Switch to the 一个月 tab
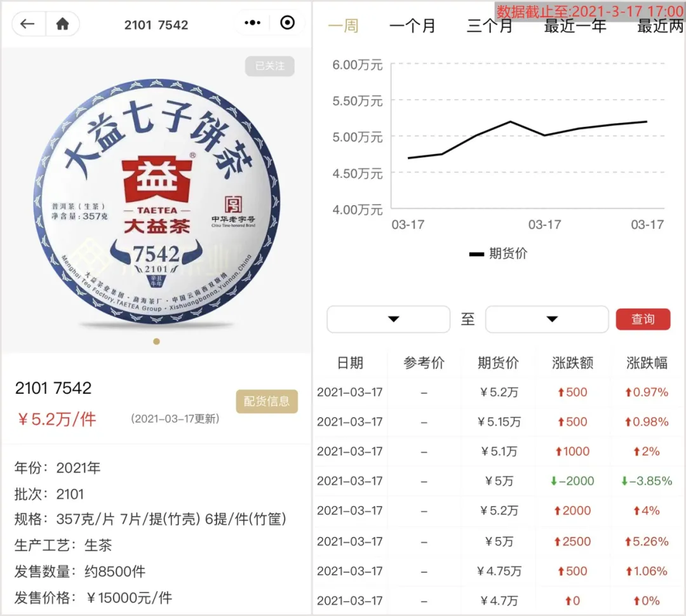Screen dimensions: 686x616 pyautogui.click(x=412, y=26)
